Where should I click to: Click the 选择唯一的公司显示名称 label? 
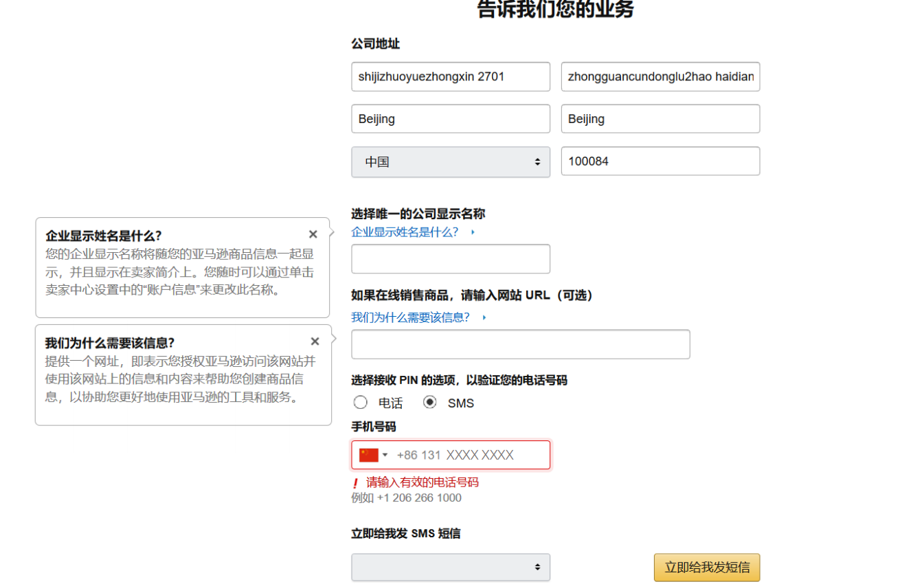(418, 214)
